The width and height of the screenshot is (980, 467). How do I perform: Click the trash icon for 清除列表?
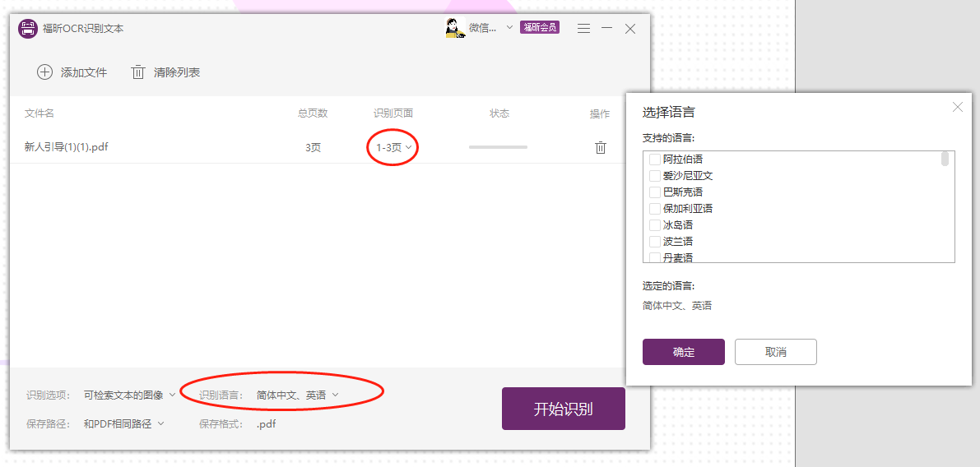coord(138,72)
